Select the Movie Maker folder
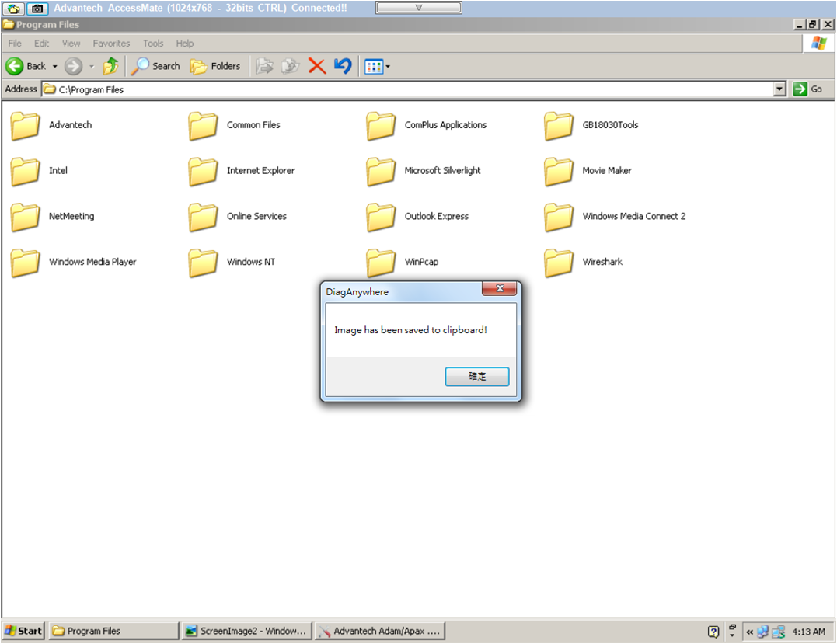Image resolution: width=837 pixels, height=644 pixels. (588, 171)
